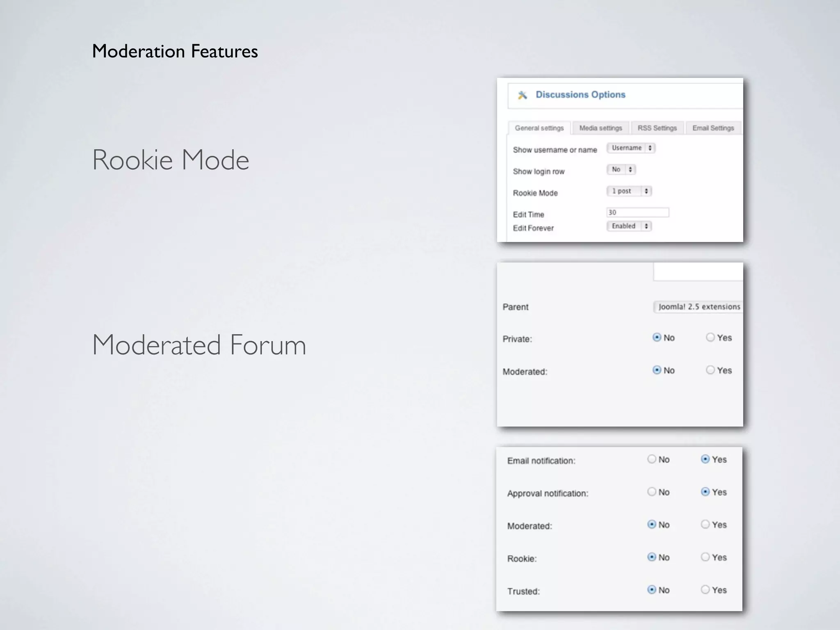840x630 pixels.
Task: Click the Moderated Forum slide text
Action: pos(199,345)
